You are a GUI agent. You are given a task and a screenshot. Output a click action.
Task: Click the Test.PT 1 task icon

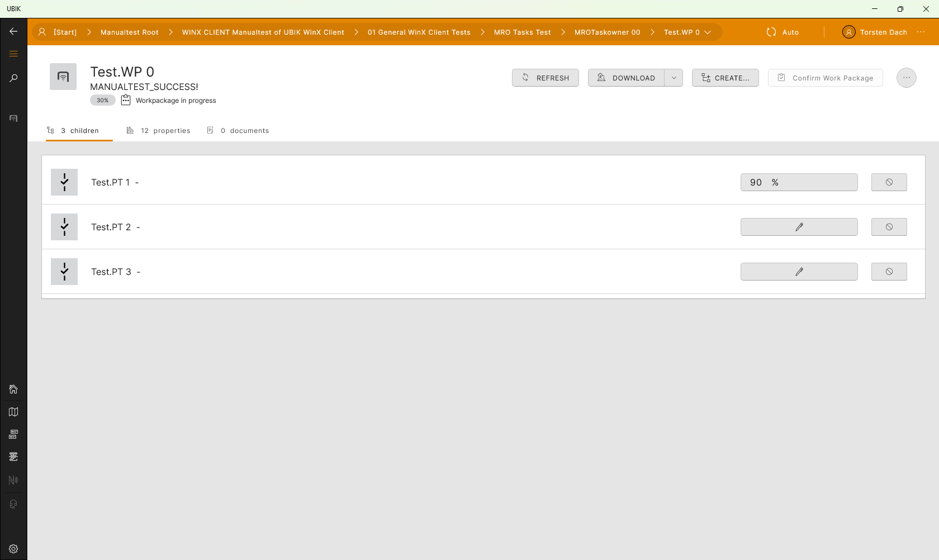(x=64, y=182)
